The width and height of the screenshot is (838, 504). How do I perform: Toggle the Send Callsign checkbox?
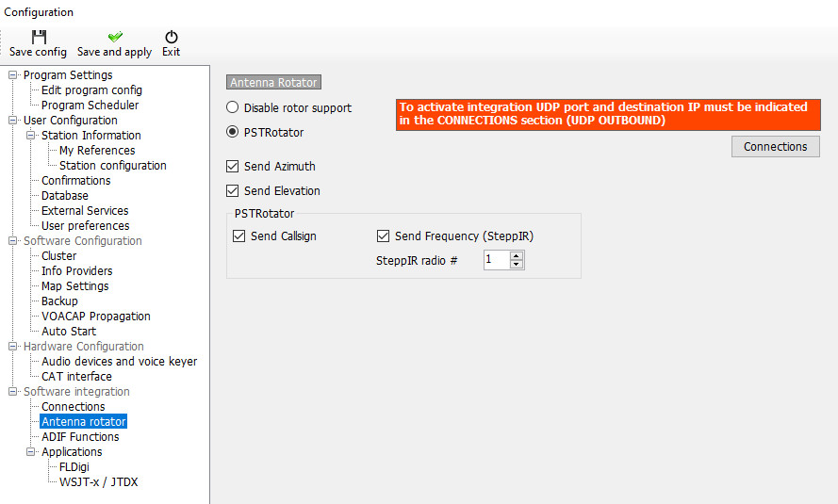click(239, 236)
